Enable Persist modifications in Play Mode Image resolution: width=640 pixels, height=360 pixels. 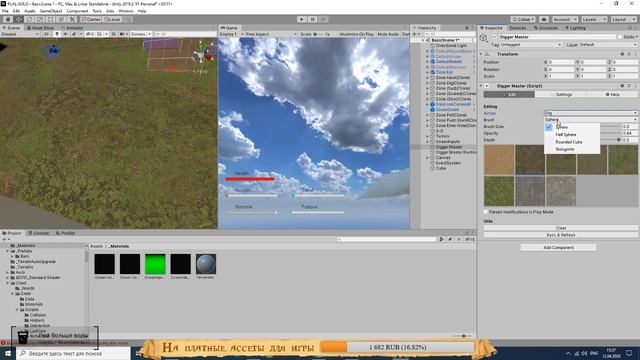pyautogui.click(x=486, y=212)
